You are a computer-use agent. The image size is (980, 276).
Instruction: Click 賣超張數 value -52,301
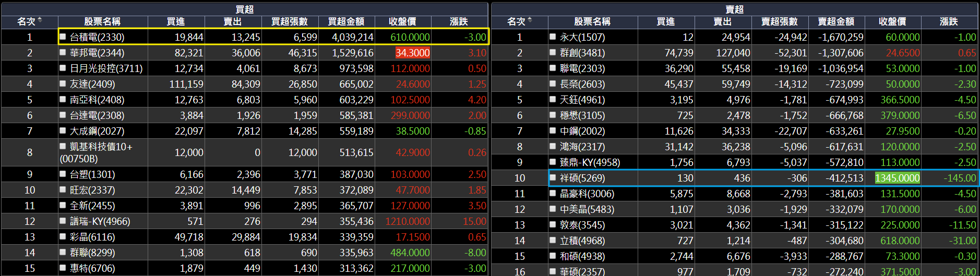[x=791, y=53]
